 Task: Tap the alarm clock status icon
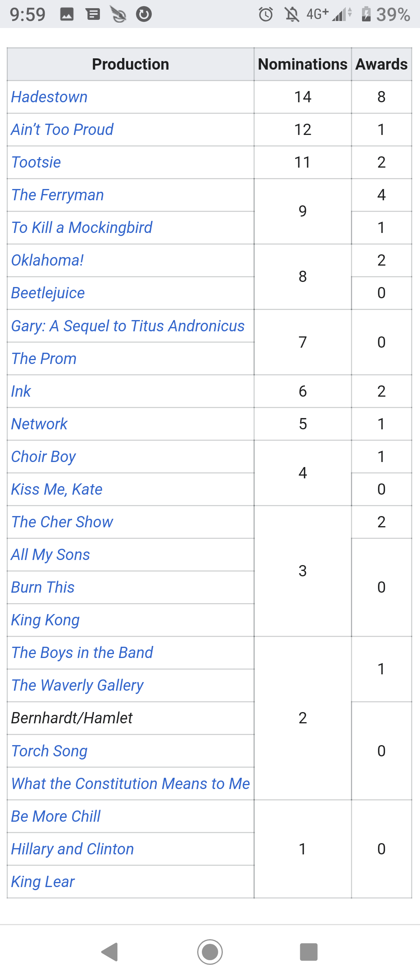pyautogui.click(x=266, y=14)
